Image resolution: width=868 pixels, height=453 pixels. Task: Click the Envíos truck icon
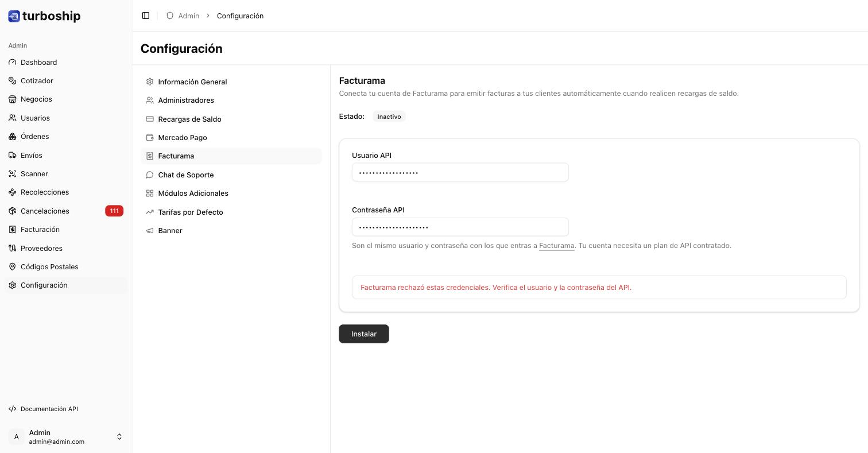point(13,156)
